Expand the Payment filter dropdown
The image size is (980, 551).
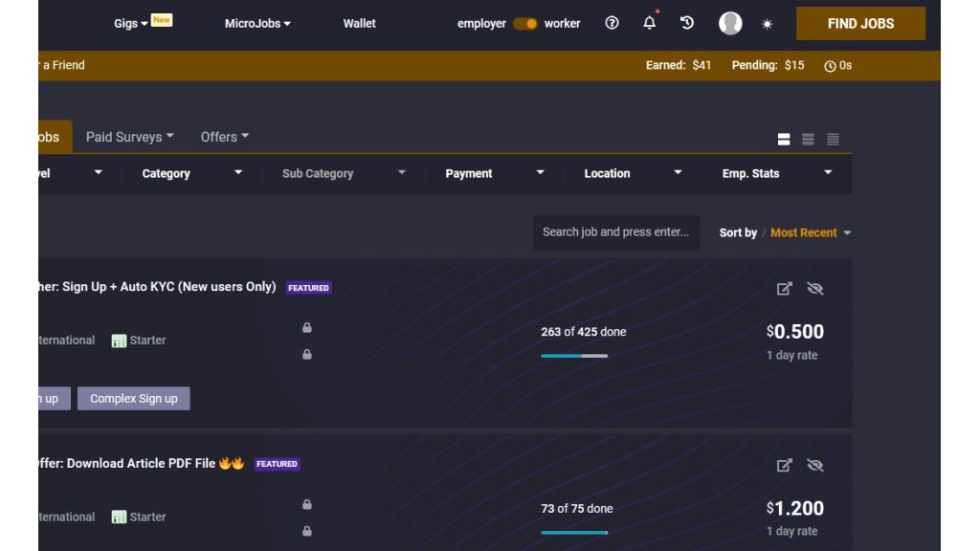[x=494, y=174]
